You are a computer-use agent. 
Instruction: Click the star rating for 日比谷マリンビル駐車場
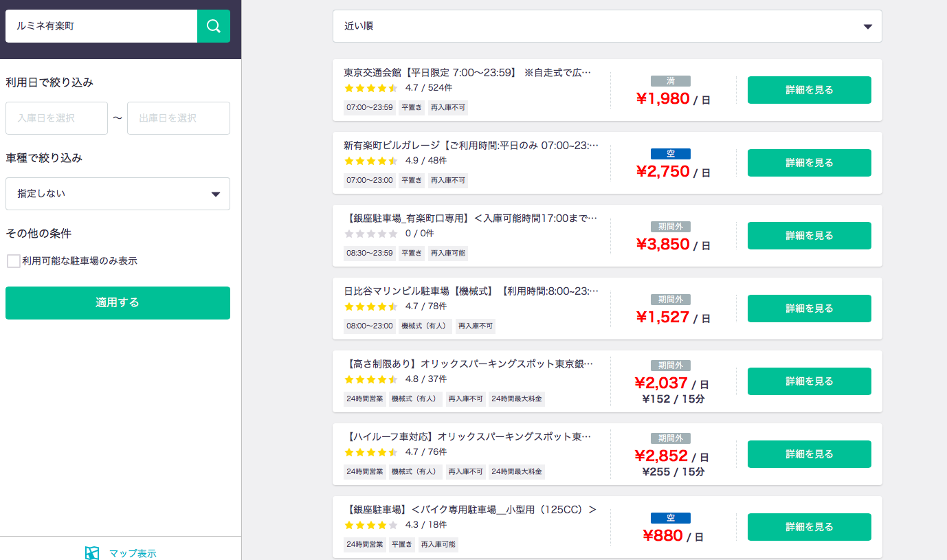tap(371, 306)
